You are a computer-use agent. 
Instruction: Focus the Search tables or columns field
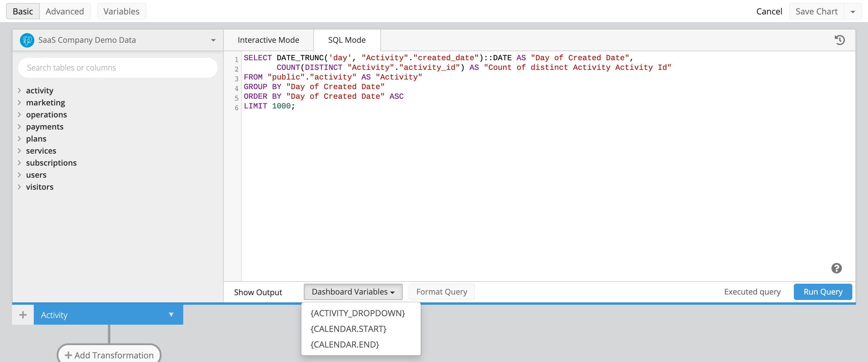[118, 68]
